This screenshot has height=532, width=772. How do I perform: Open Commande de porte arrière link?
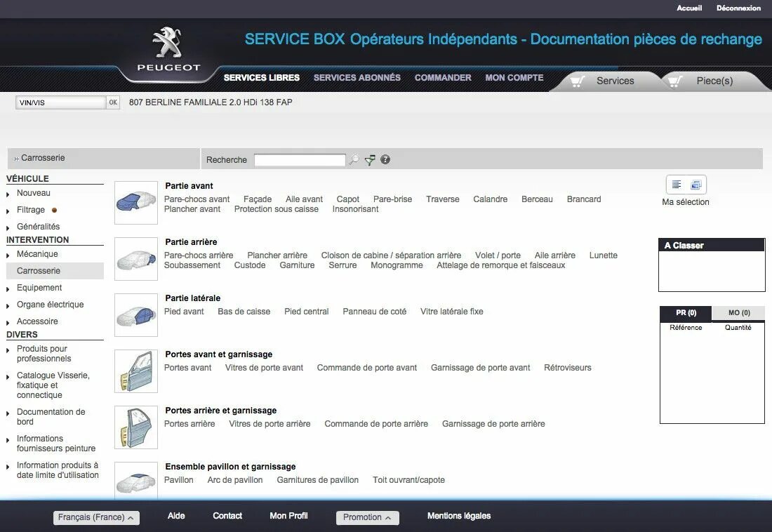(376, 424)
